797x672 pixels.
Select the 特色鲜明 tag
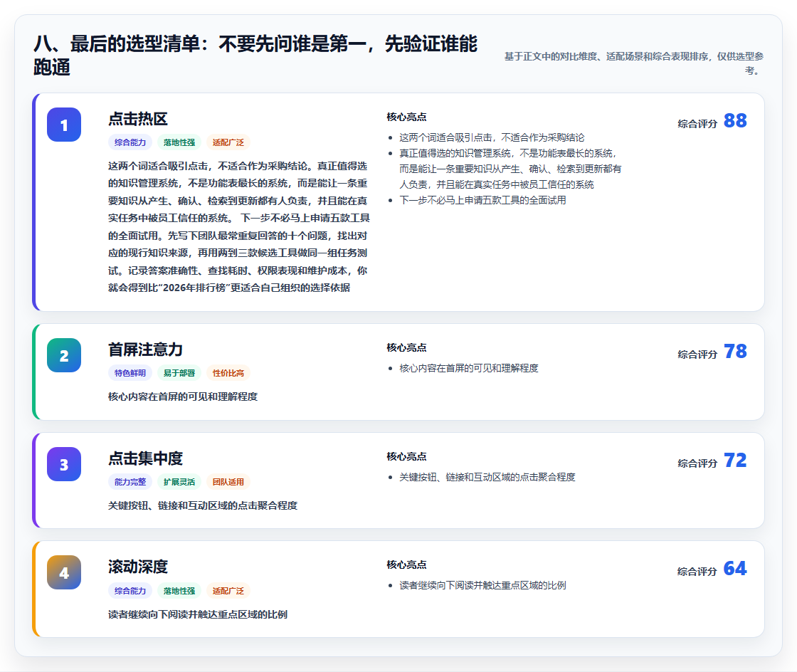click(x=130, y=373)
